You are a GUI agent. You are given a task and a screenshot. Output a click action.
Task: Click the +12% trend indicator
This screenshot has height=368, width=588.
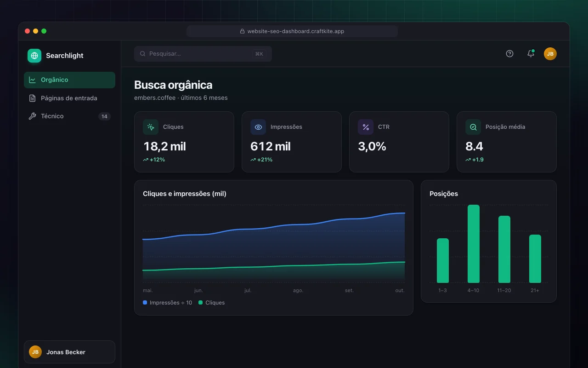[x=154, y=160]
